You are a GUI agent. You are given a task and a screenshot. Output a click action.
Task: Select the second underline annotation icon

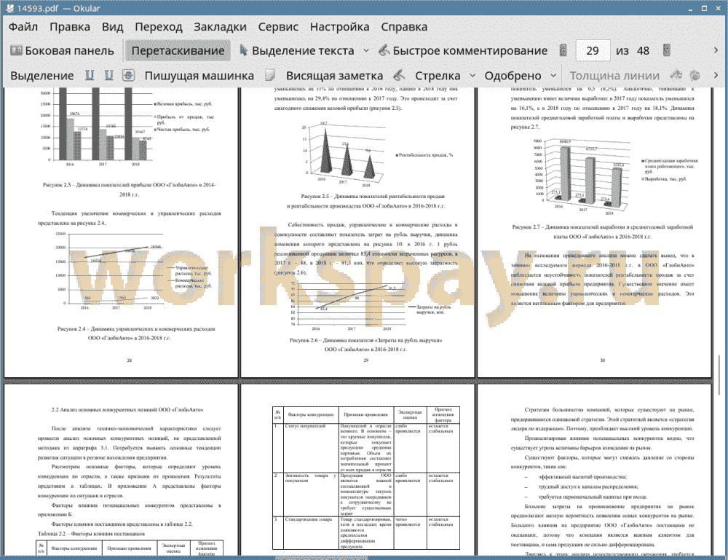[x=108, y=75]
